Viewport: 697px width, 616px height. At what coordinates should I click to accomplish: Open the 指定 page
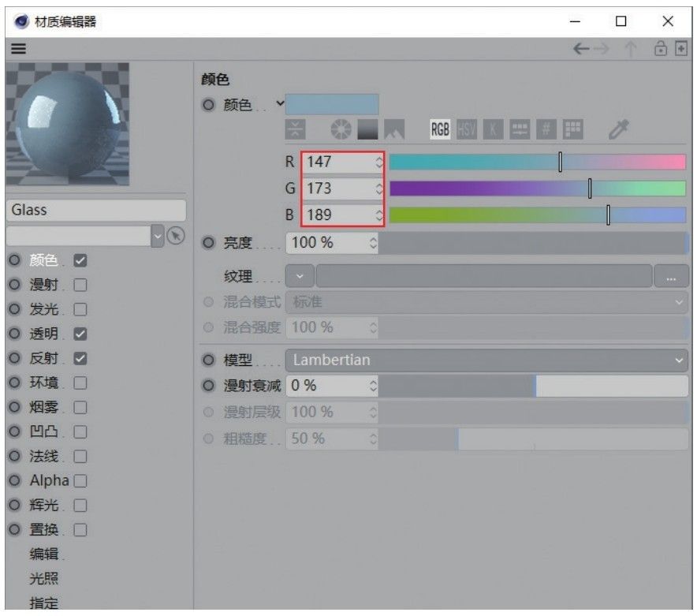pos(43,603)
